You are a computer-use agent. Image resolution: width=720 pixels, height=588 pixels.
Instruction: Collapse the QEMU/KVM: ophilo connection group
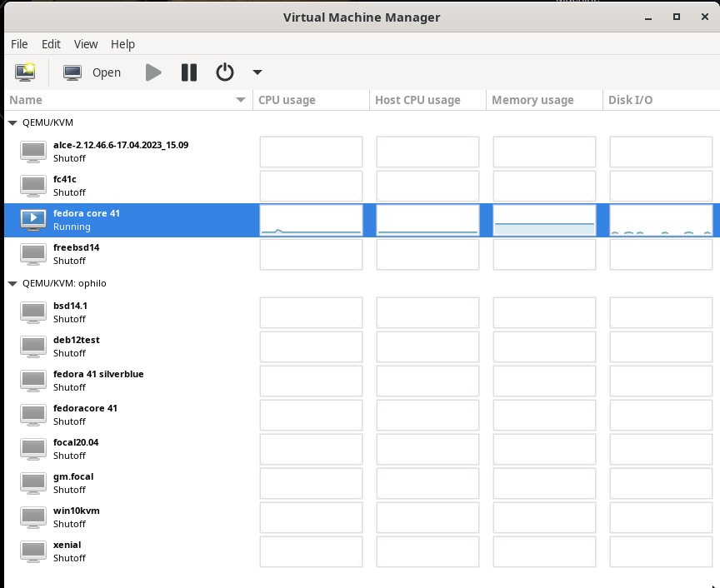click(x=12, y=284)
